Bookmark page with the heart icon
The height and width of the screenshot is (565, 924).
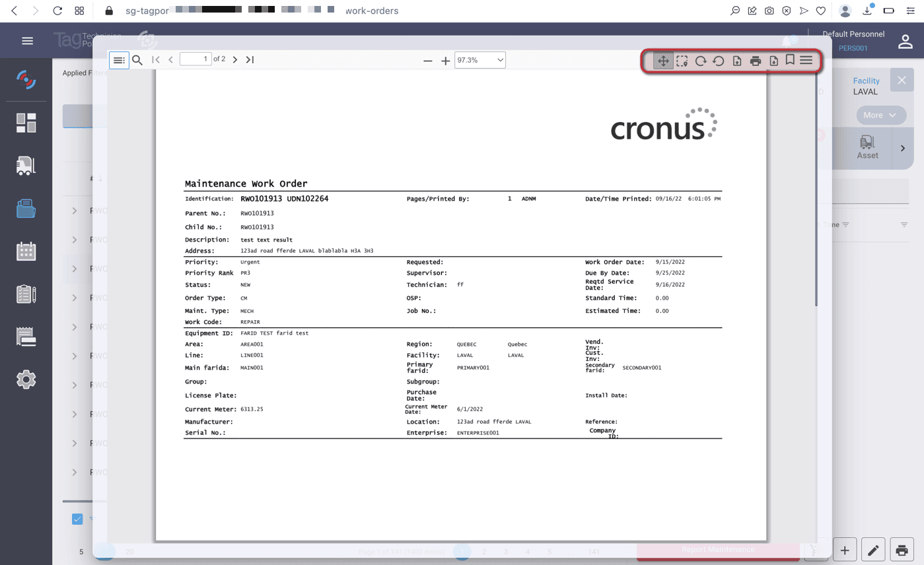pos(821,11)
